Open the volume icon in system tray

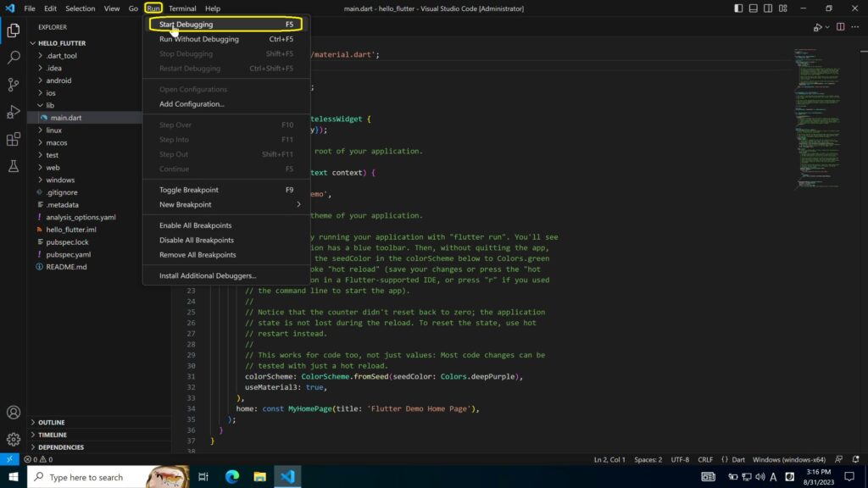pyautogui.click(x=760, y=477)
